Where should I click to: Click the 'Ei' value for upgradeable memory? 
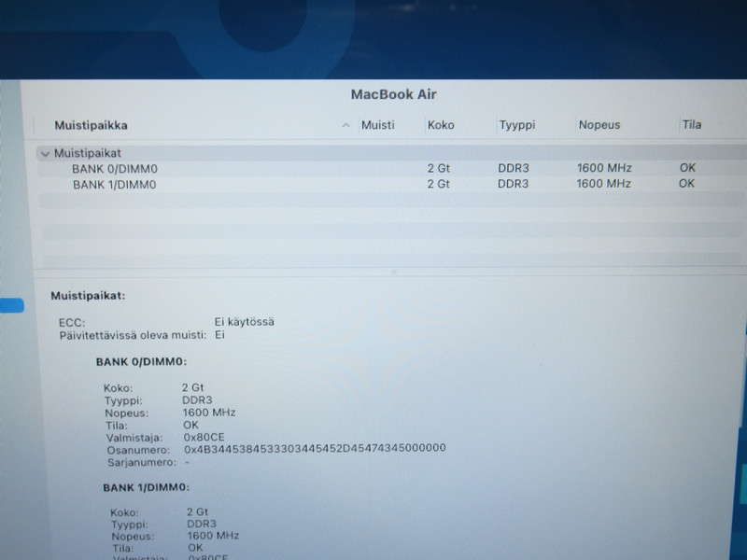coord(219,335)
